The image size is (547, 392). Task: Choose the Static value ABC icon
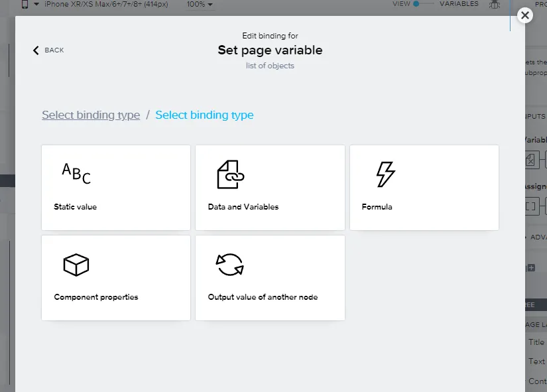(76, 174)
